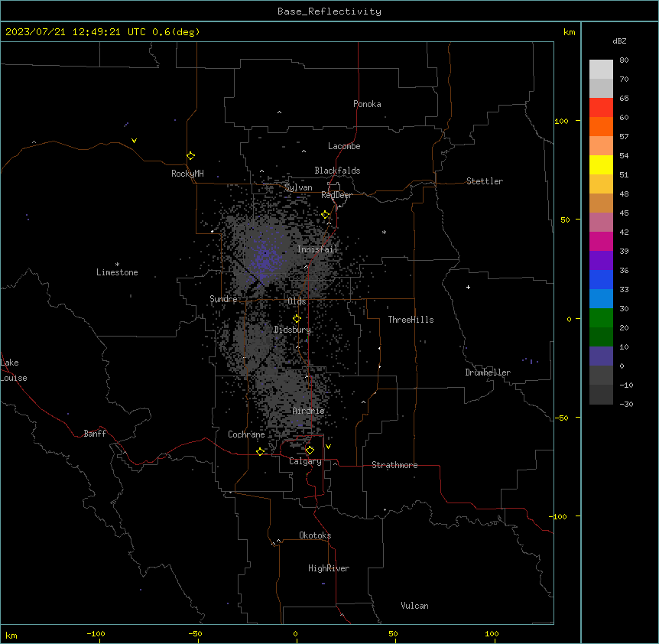Image resolution: width=659 pixels, height=644 pixels.
Task: Click the yellow diamond marker near RockyMH
Action: (191, 156)
